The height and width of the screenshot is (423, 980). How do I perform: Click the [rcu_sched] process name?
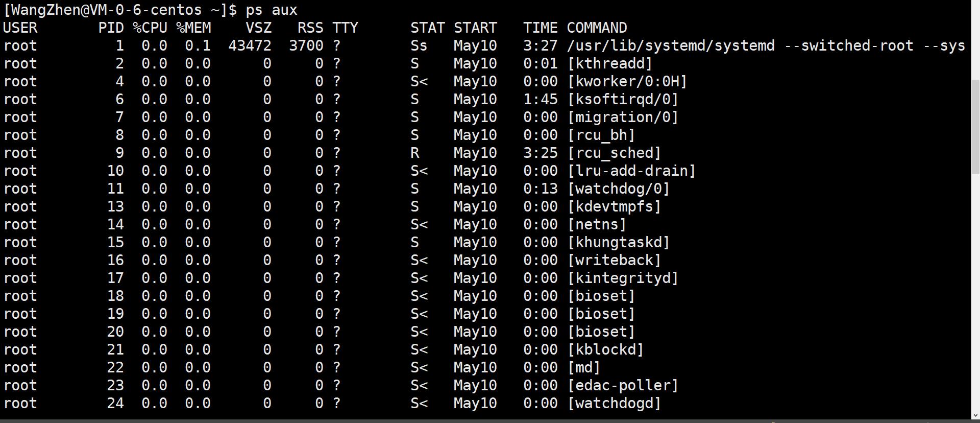(x=614, y=153)
